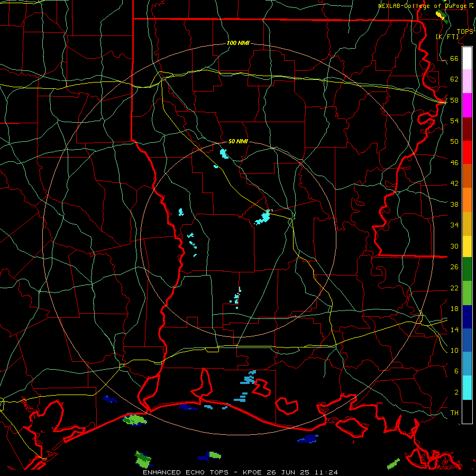Pick the light green legend swatch
The image size is (476, 476).
pyautogui.click(x=467, y=293)
